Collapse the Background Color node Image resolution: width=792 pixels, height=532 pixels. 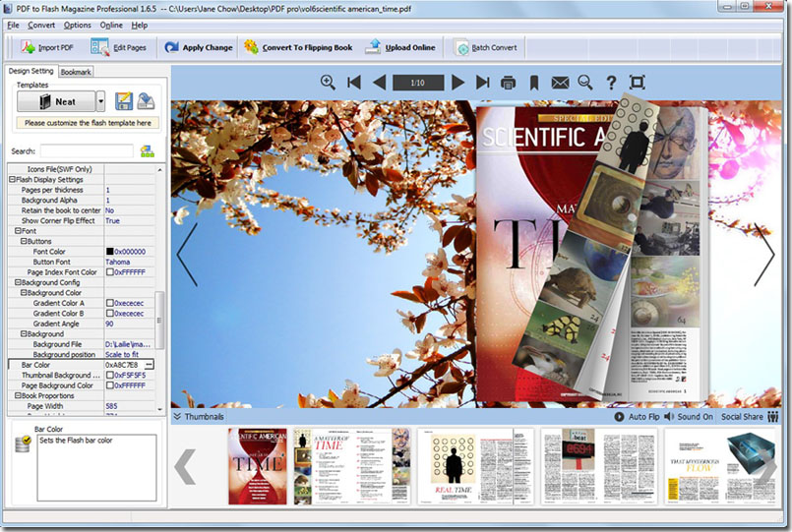coord(24,293)
